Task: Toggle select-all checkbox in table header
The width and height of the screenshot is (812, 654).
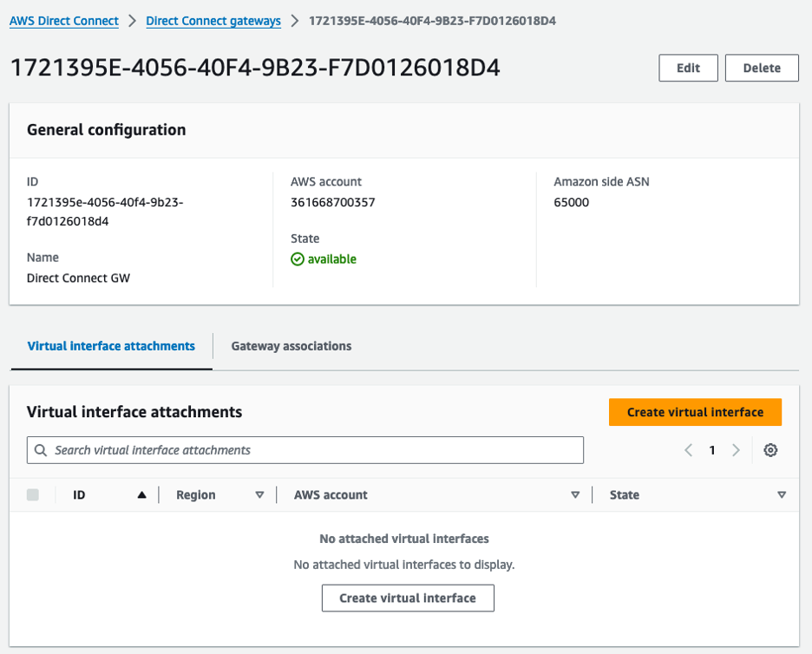Action: tap(33, 494)
